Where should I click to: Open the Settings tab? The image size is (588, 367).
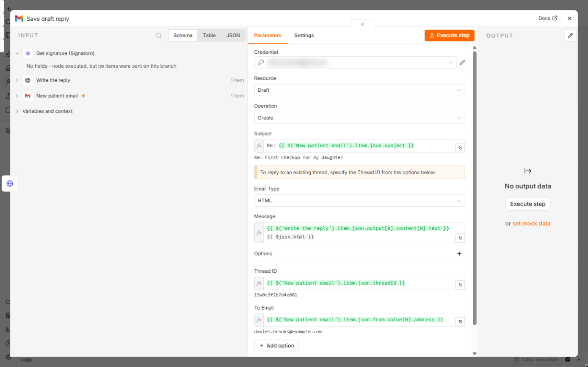coord(304,36)
